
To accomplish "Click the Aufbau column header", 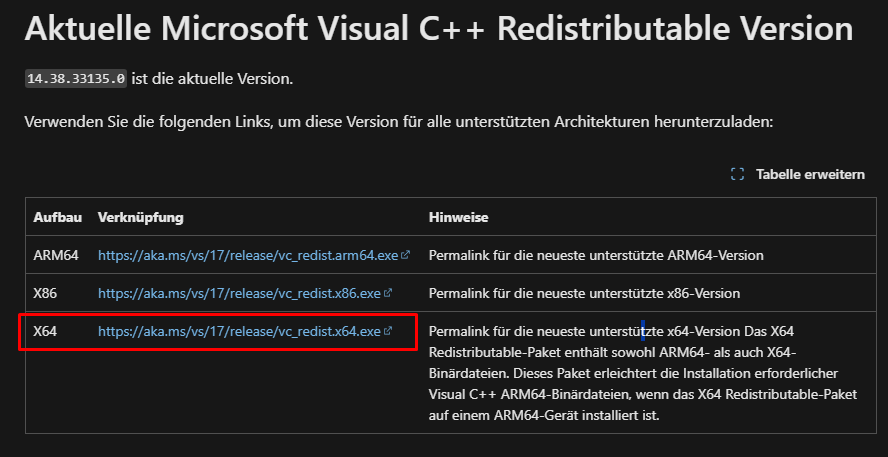I will [58, 217].
